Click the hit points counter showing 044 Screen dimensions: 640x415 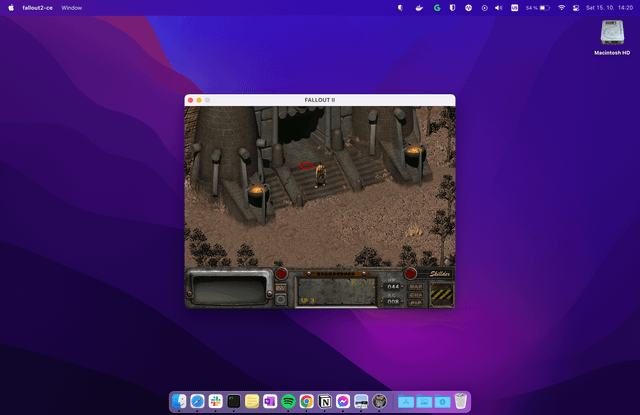click(x=393, y=287)
